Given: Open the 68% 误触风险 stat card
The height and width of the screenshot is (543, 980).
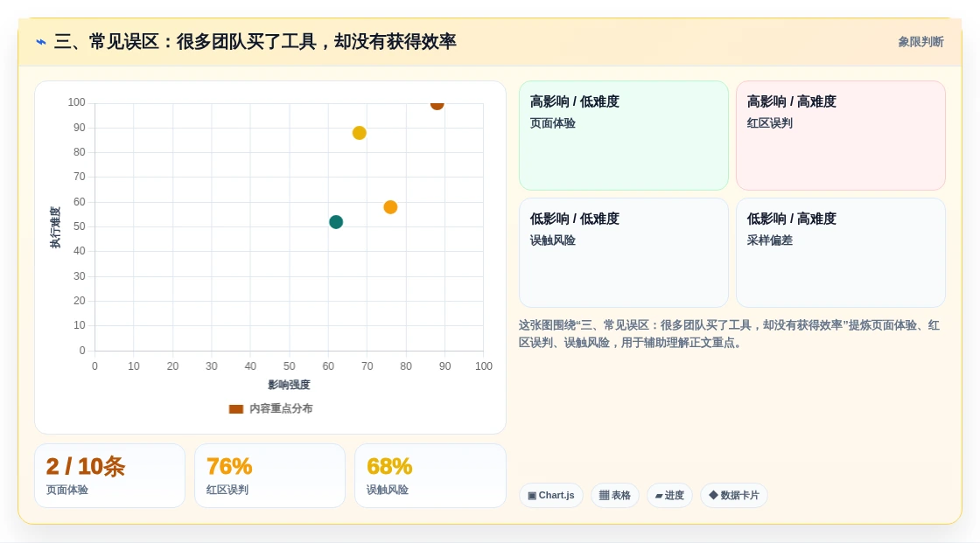Looking at the screenshot, I should (x=430, y=476).
